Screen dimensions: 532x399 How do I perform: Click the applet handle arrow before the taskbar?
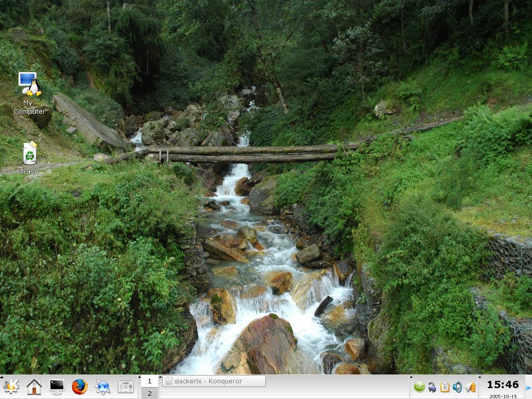click(x=161, y=377)
